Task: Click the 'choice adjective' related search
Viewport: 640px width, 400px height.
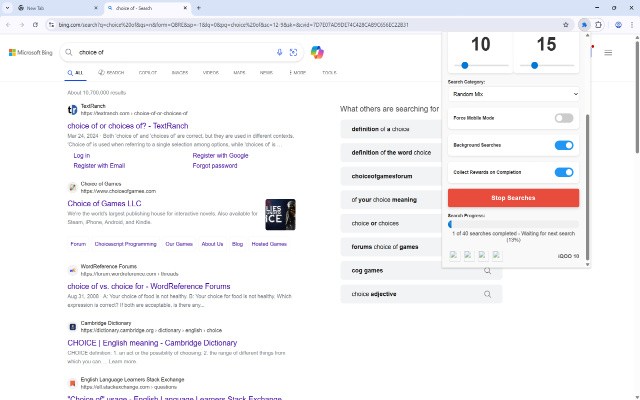Action: (x=421, y=294)
